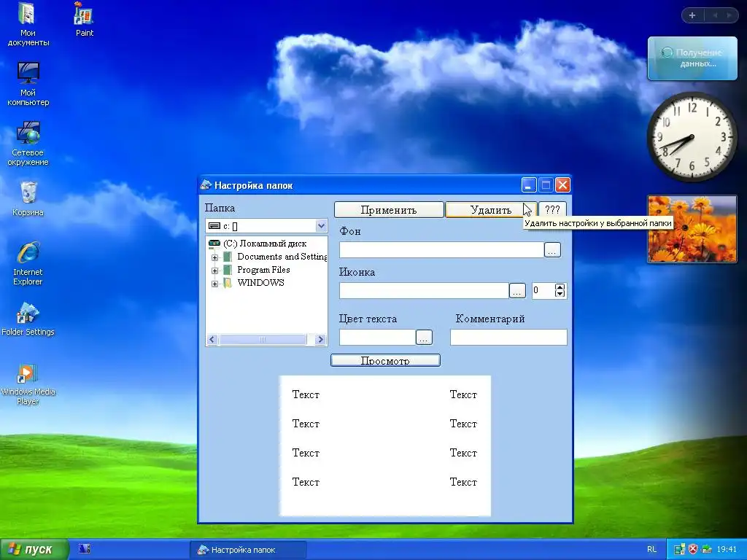Expand the WINDOWS tree node
This screenshot has height=560, width=747.
pyautogui.click(x=215, y=284)
